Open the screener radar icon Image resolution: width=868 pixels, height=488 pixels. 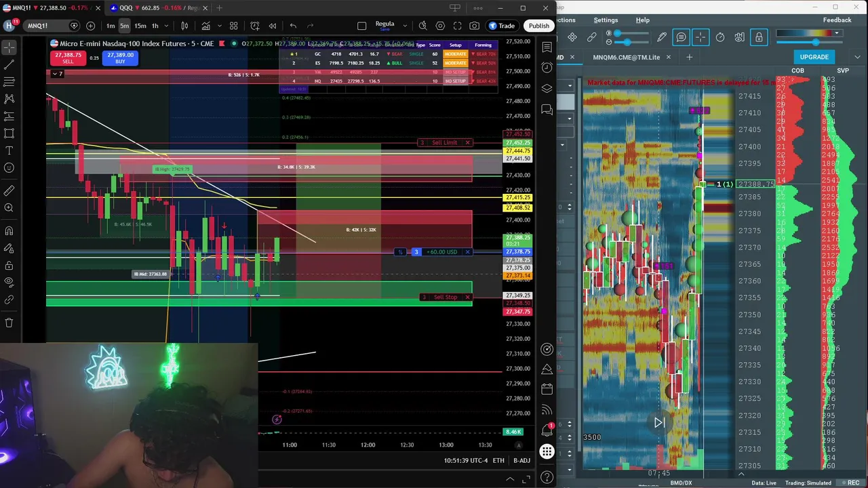[x=547, y=349]
